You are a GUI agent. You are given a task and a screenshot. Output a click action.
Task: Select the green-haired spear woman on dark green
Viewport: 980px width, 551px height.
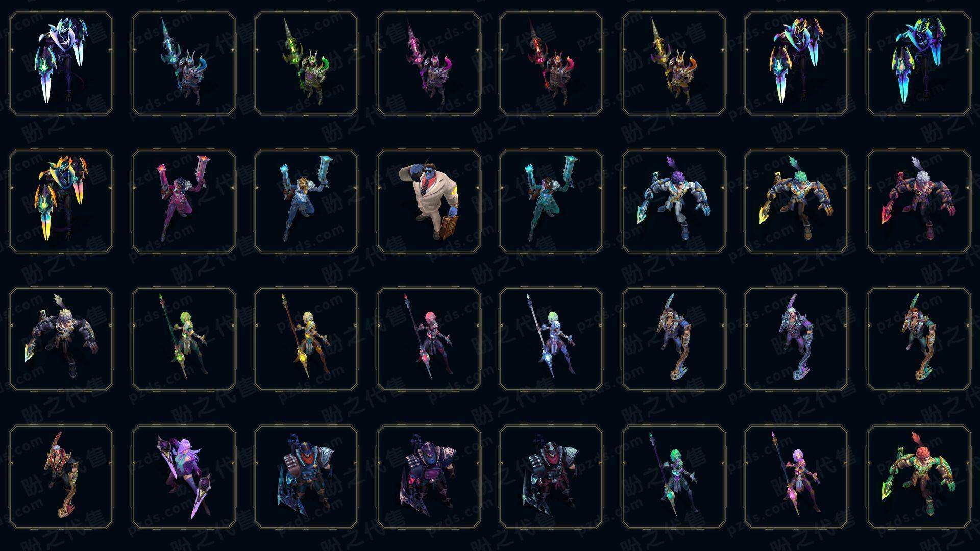point(184,339)
